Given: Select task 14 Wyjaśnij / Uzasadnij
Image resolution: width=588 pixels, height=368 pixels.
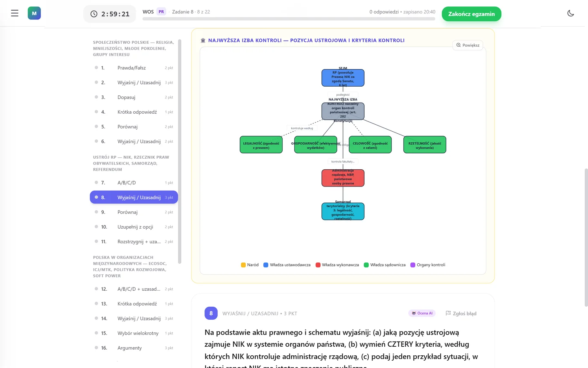Looking at the screenshot, I should click(x=134, y=319).
